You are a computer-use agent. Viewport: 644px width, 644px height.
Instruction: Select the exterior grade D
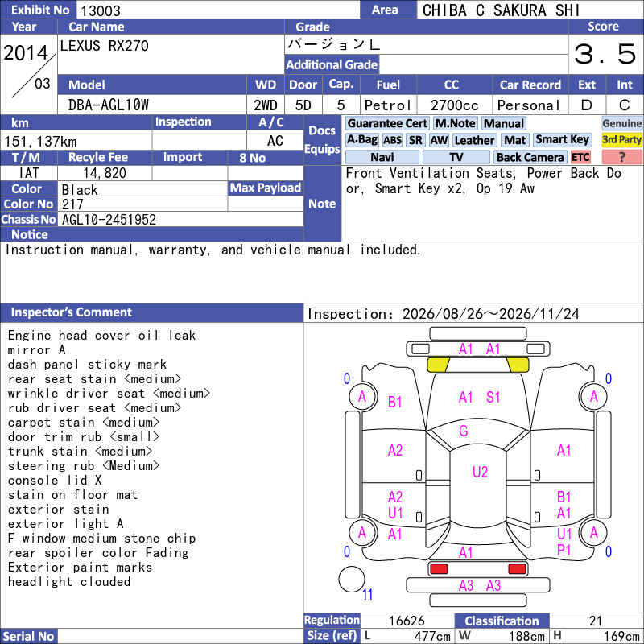click(x=587, y=105)
